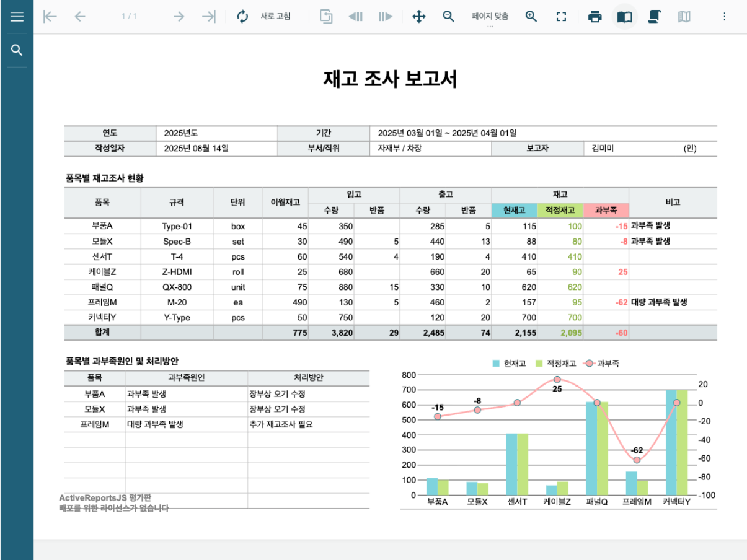Click the 현재고 blue column header

click(x=515, y=211)
